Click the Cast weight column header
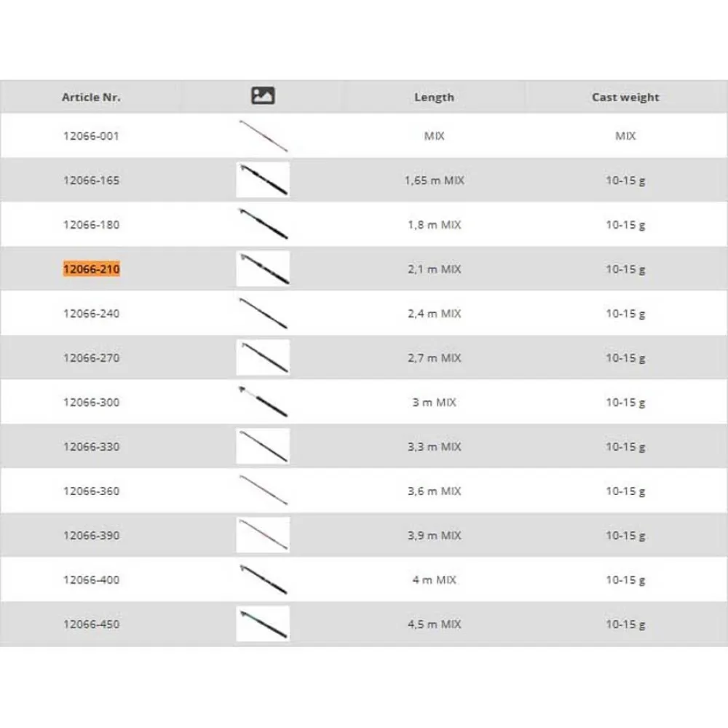728x728 pixels. pyautogui.click(x=625, y=98)
